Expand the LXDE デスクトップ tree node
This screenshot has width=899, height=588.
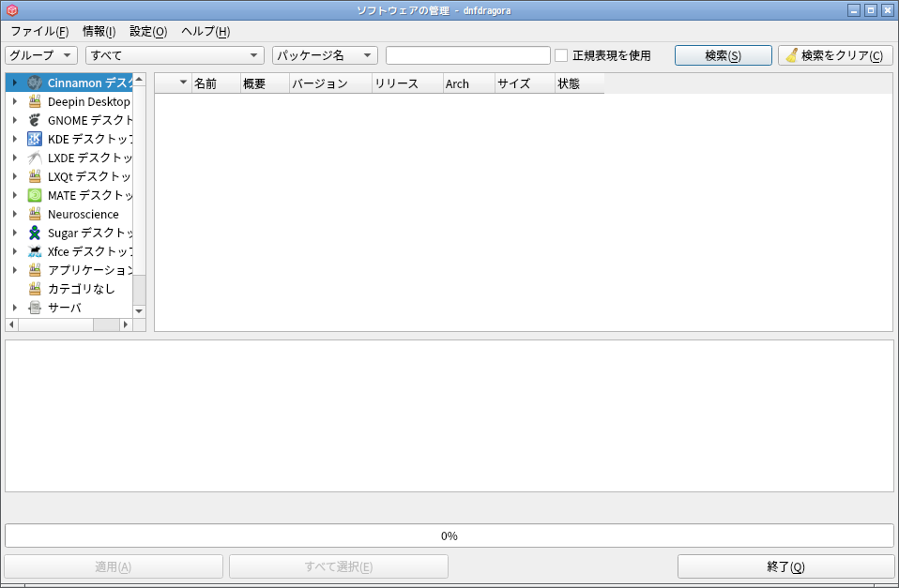tap(15, 158)
